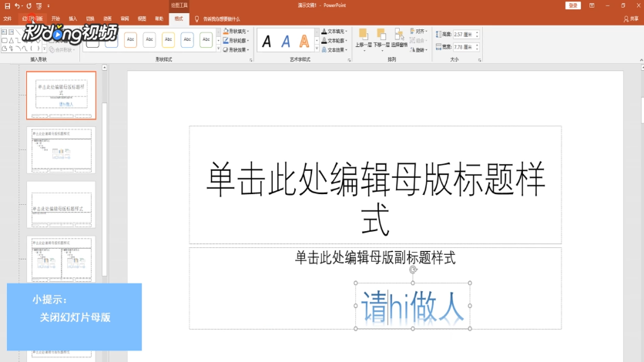Open shape styles dialog launcher
The width and height of the screenshot is (644, 362).
point(251,60)
